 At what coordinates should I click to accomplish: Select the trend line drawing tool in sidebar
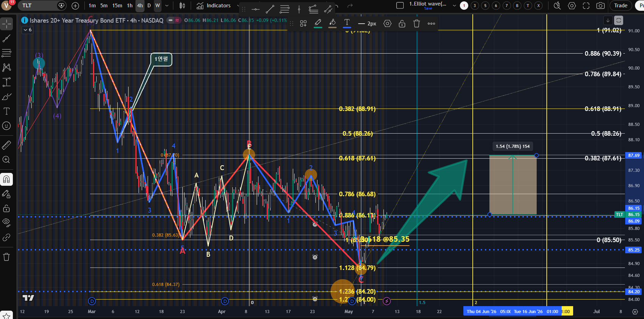(7, 39)
